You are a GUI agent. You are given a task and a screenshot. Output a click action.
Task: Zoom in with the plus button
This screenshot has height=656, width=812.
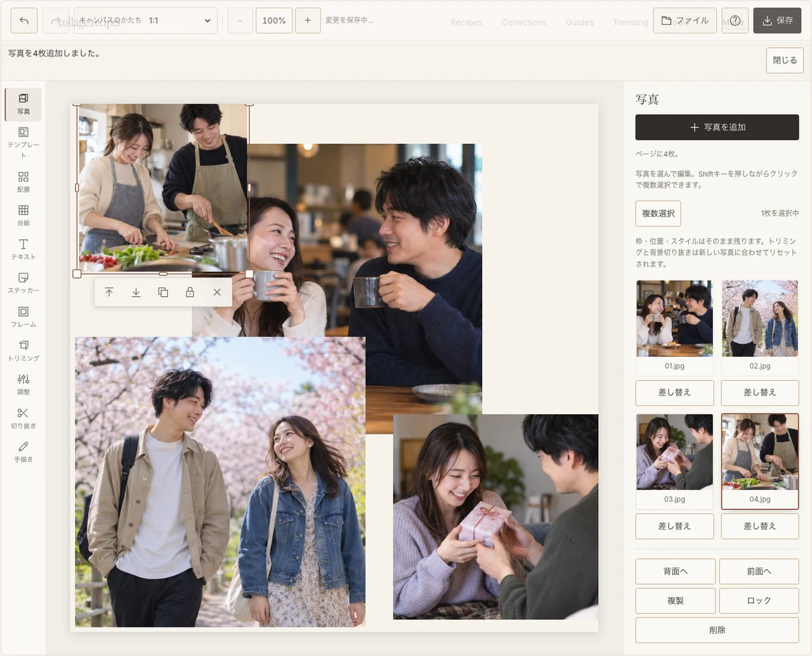point(308,20)
